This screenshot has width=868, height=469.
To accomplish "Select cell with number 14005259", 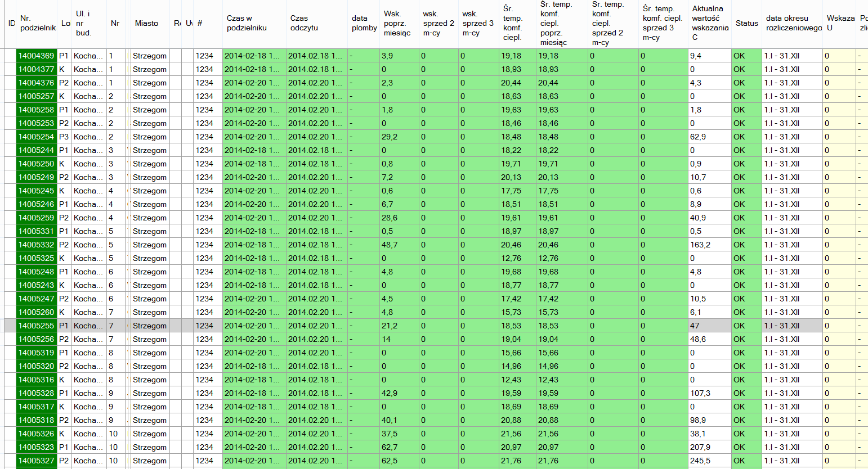I will pos(37,218).
